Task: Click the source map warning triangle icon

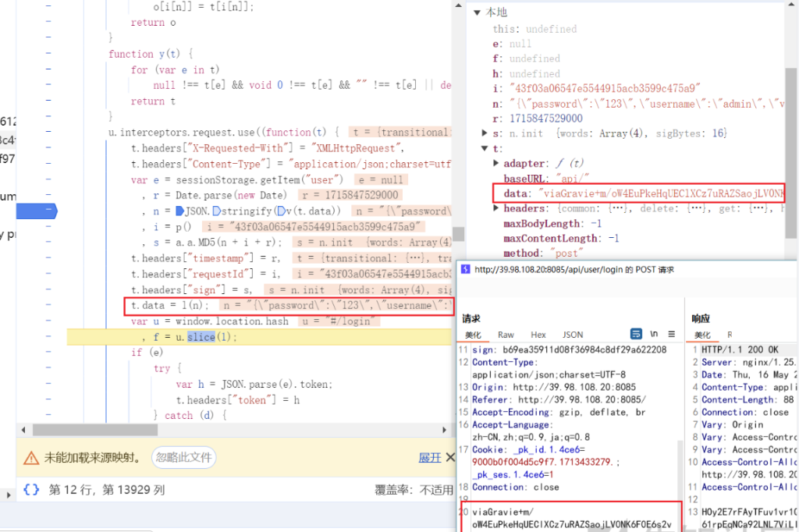Action: click(x=31, y=458)
